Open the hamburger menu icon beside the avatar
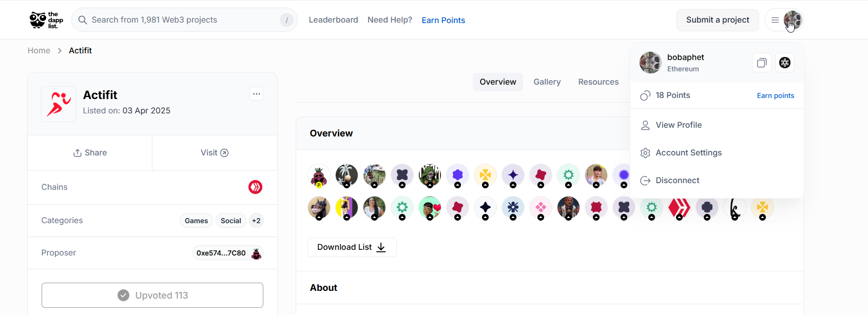Viewport: 868px width, 315px height. pos(775,20)
